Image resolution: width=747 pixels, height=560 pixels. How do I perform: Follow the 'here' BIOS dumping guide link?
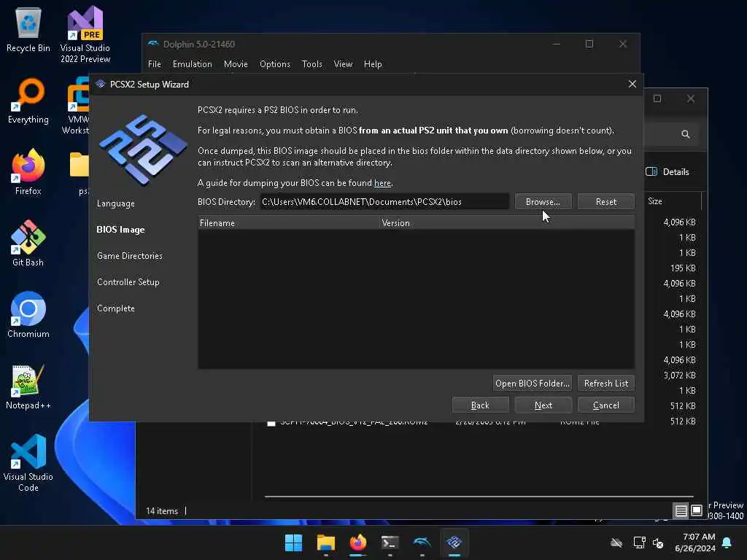click(382, 183)
